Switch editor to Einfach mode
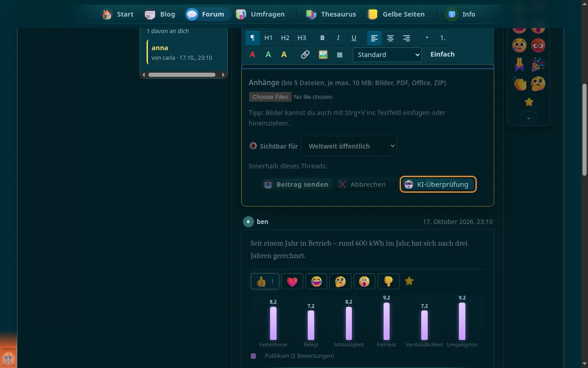 (442, 54)
